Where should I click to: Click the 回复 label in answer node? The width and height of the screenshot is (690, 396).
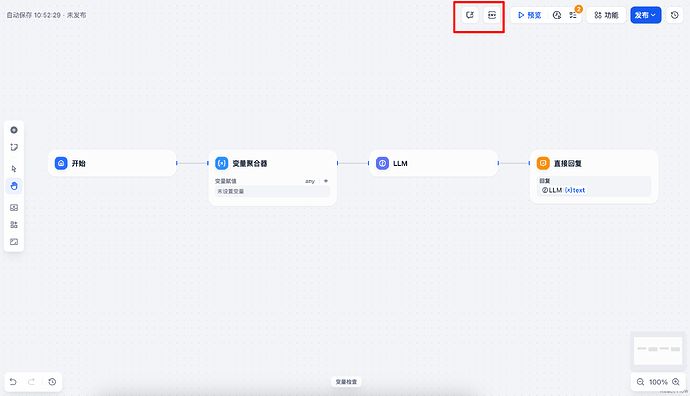coord(545,181)
